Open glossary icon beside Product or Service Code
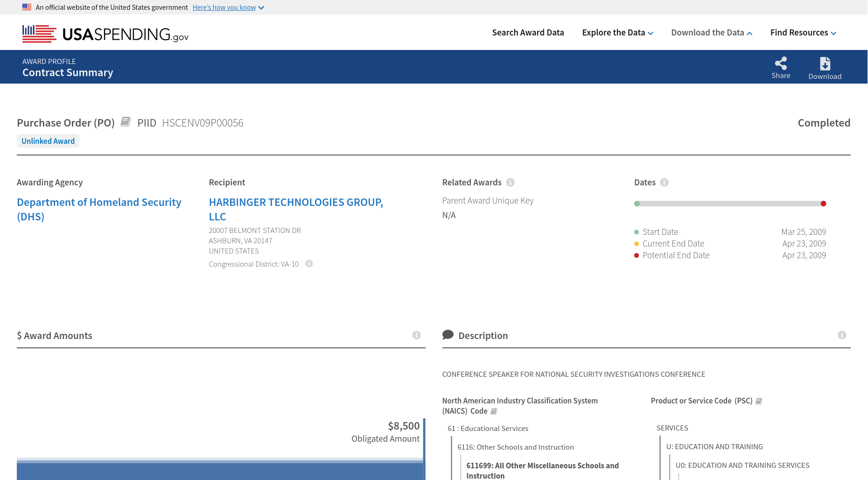This screenshot has height=480, width=868. [759, 401]
